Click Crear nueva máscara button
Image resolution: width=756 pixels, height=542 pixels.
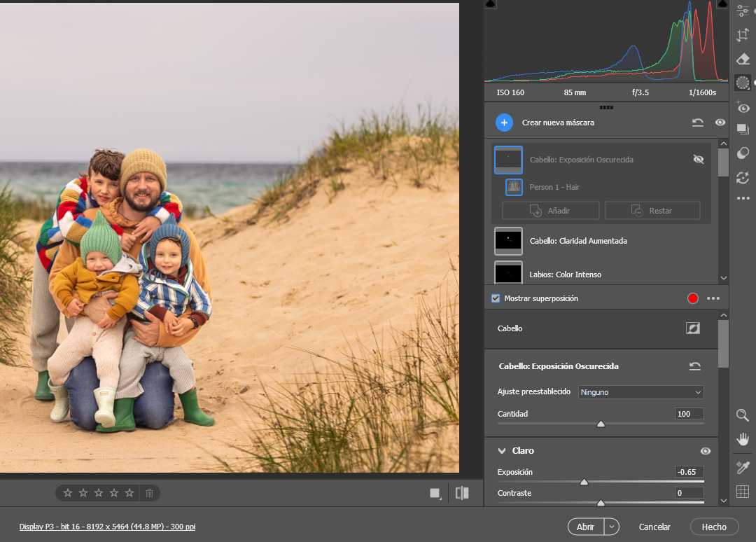click(504, 123)
